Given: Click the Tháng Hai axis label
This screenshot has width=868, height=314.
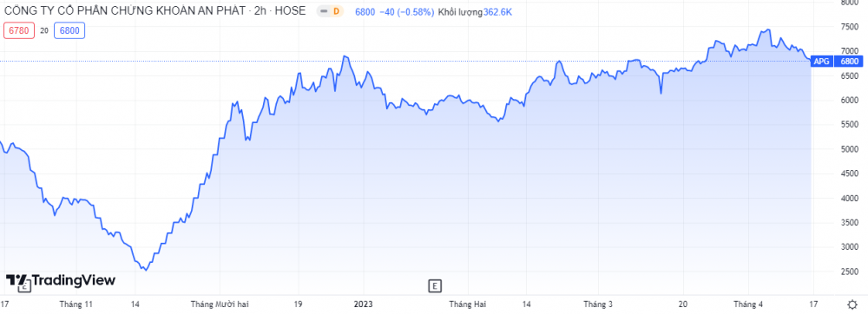Looking at the screenshot, I should pos(468,304).
